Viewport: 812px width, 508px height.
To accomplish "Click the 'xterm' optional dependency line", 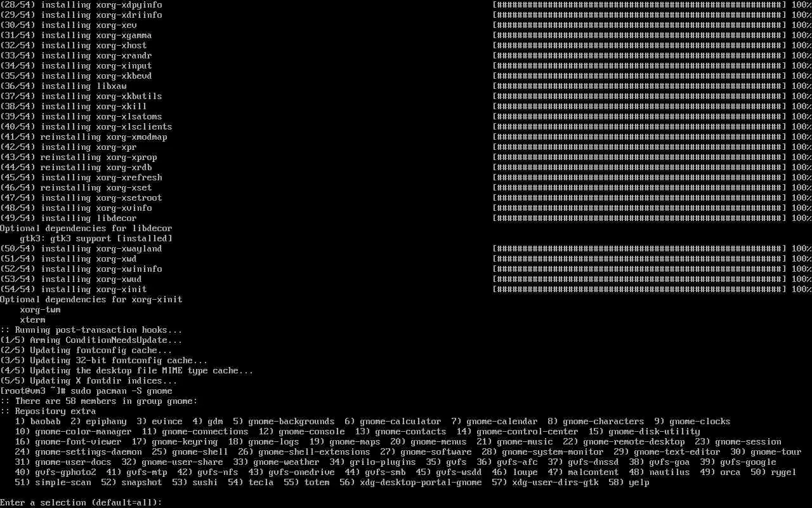I will pyautogui.click(x=33, y=319).
